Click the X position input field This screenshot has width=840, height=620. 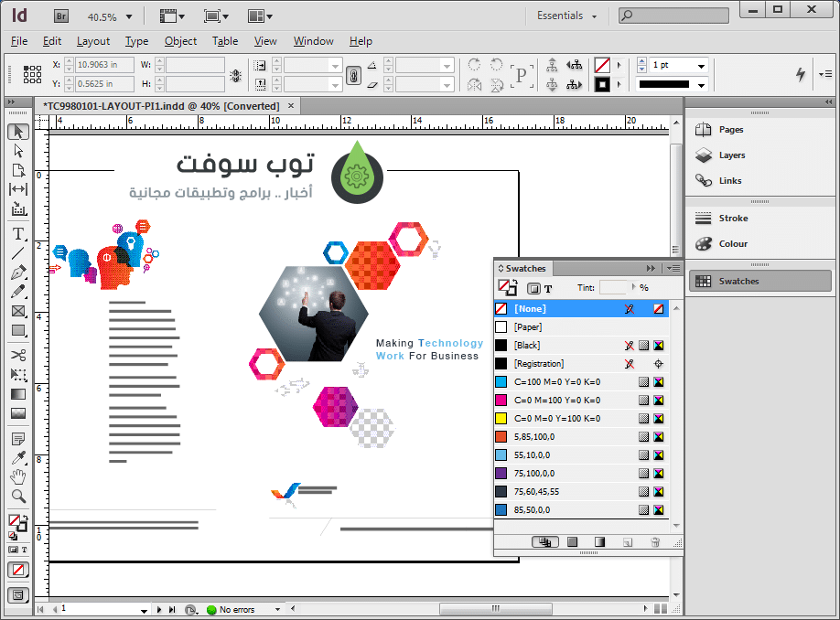click(104, 65)
